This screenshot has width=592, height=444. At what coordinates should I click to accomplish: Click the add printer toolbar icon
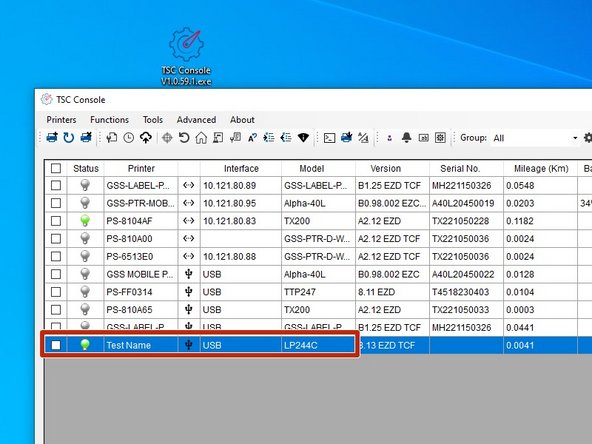click(52, 137)
